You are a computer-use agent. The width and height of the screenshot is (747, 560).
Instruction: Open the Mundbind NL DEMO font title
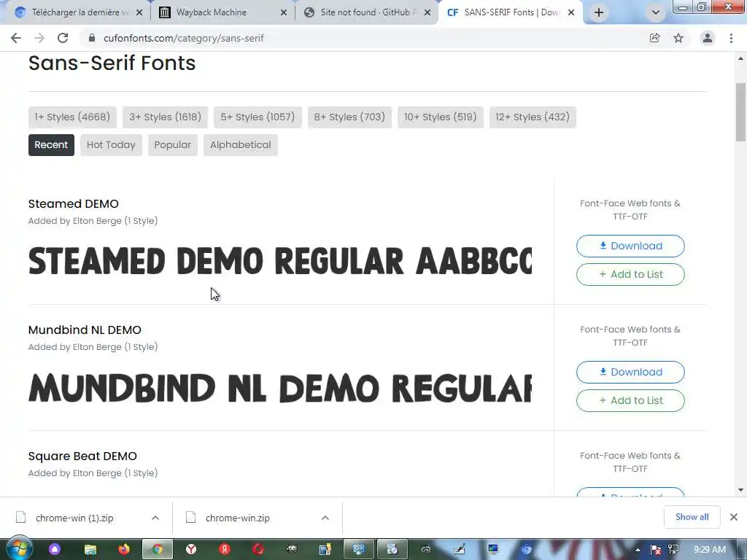(x=85, y=330)
